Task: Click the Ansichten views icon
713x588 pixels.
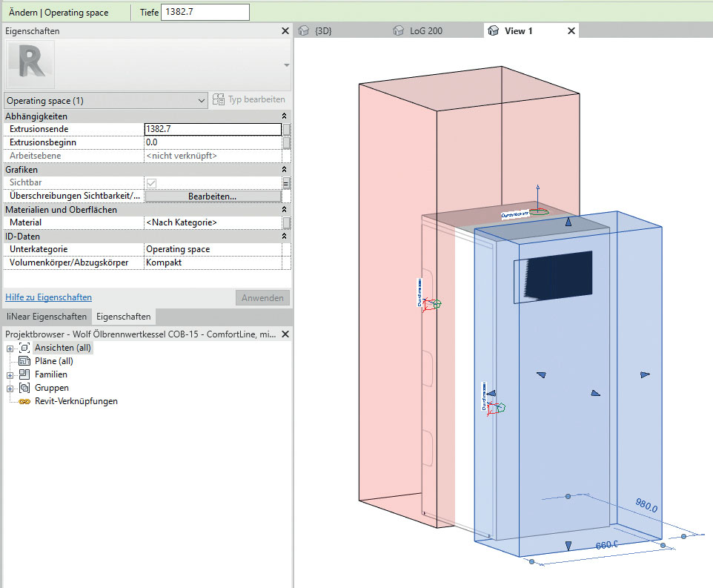Action: (x=24, y=348)
